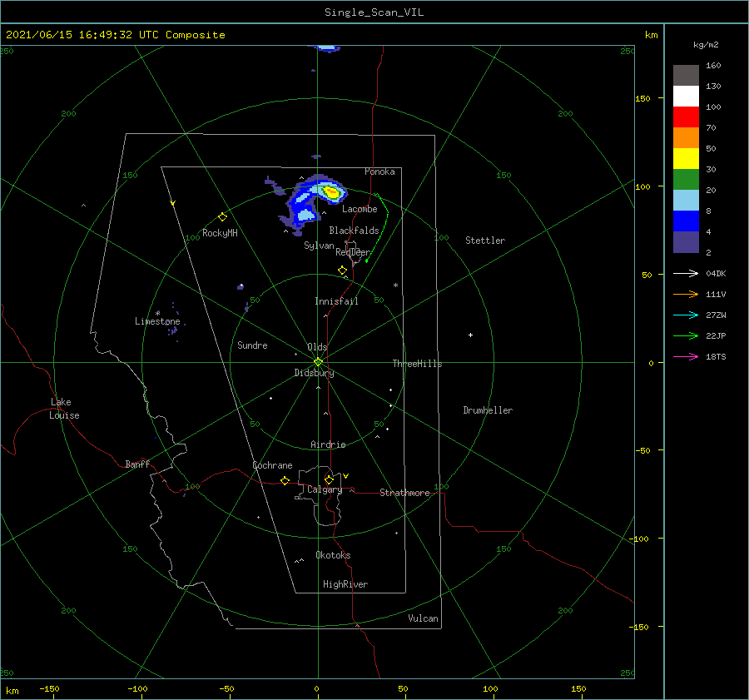Click the white 04DK arrow in legend
The image size is (749, 700).
(686, 273)
